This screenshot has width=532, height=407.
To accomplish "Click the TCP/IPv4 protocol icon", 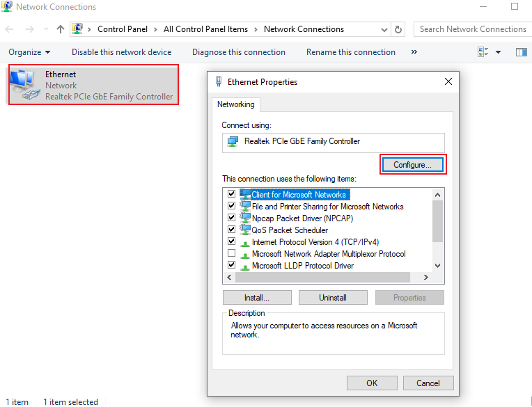I will tap(244, 244).
